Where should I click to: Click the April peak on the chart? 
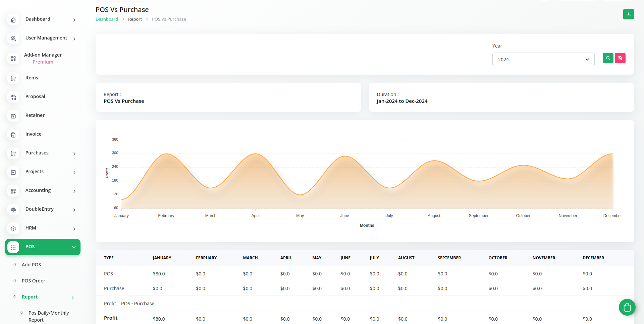pos(255,154)
